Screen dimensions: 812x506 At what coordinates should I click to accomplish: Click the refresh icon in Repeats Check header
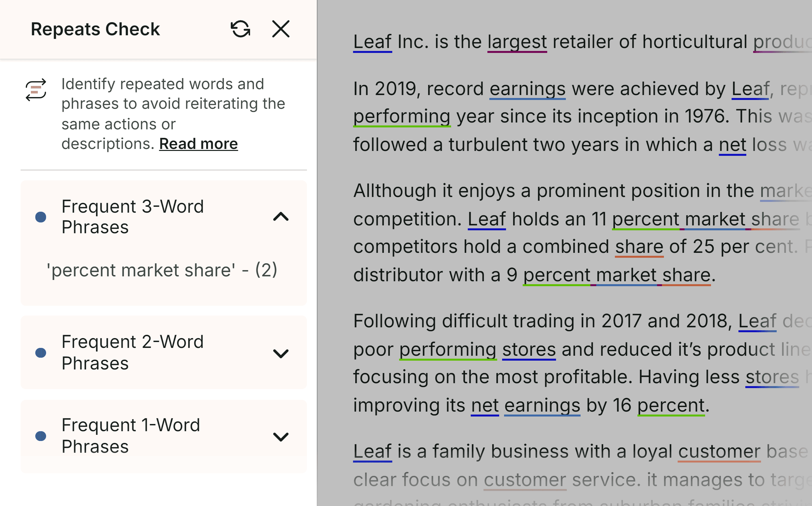[x=240, y=29]
